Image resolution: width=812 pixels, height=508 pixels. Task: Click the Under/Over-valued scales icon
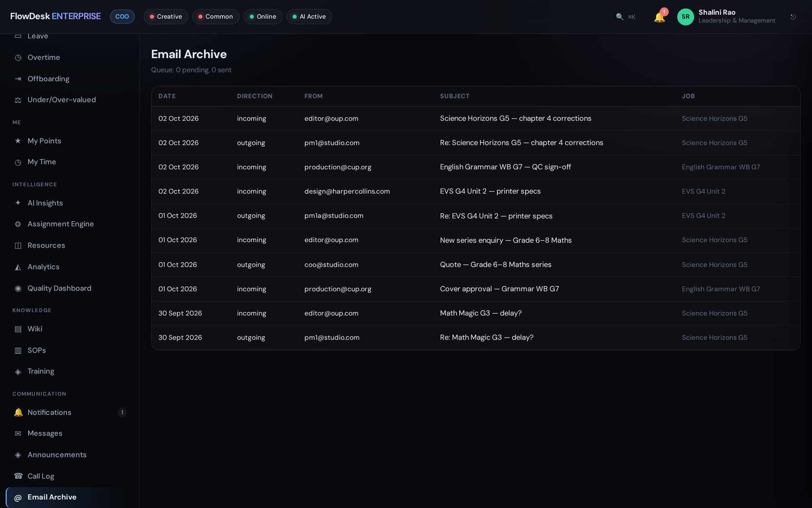tap(18, 100)
